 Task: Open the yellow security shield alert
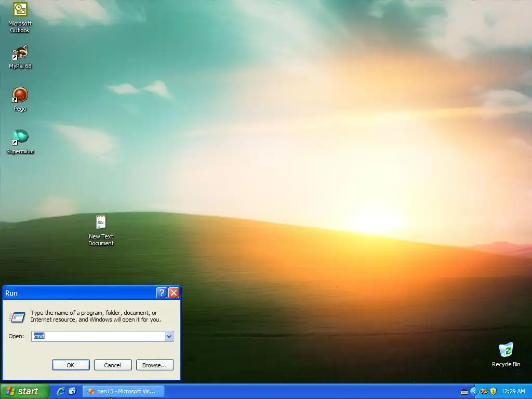(x=494, y=391)
